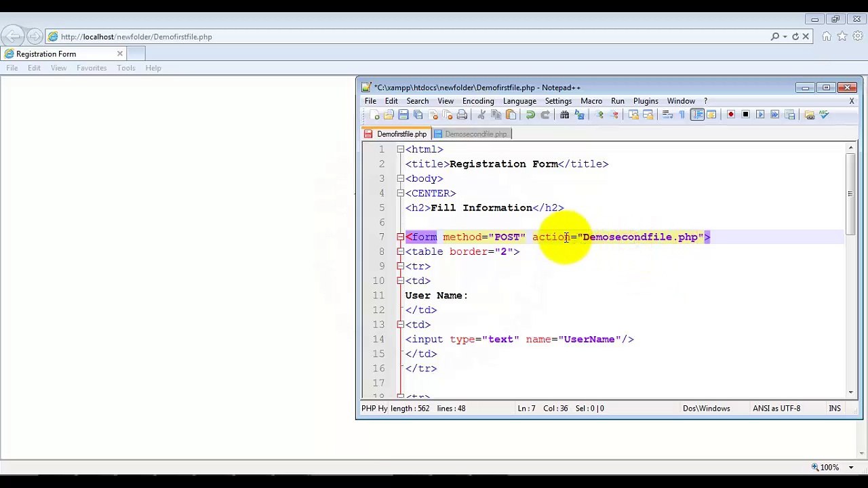Collapse the <CENTER> fold on line 4
Image resolution: width=868 pixels, height=488 pixels.
point(400,193)
